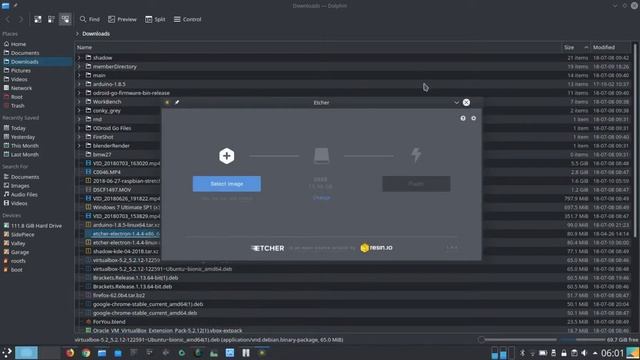Click the Change drive link in Etcher

(321, 198)
